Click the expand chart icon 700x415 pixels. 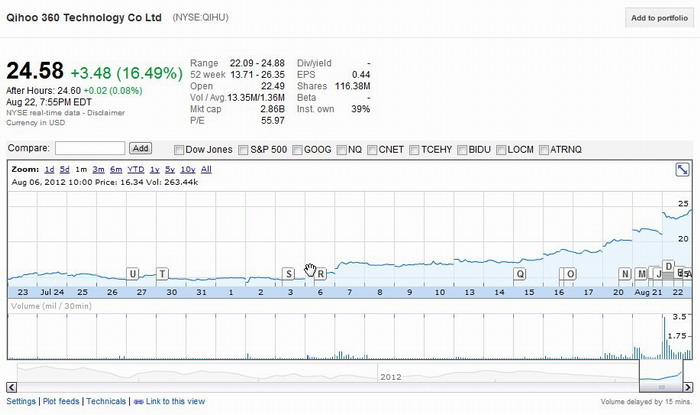(x=682, y=170)
